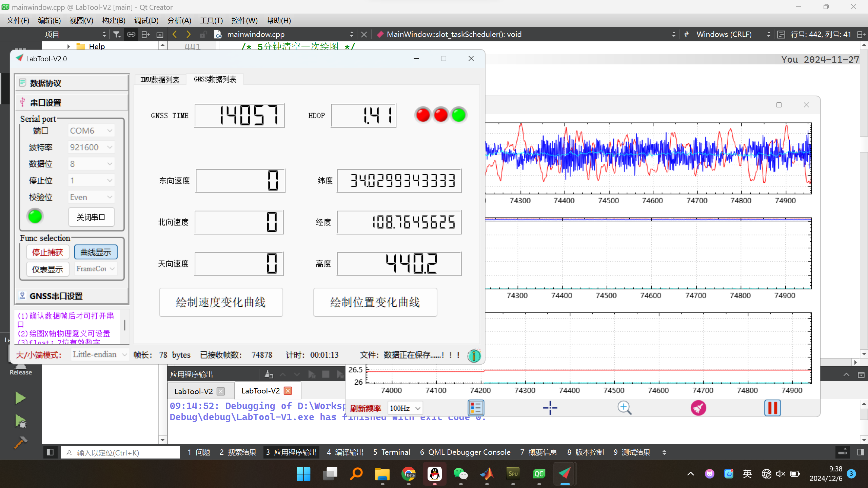
Task: Click the output pane filter toolbar icon
Action: (x=269, y=374)
